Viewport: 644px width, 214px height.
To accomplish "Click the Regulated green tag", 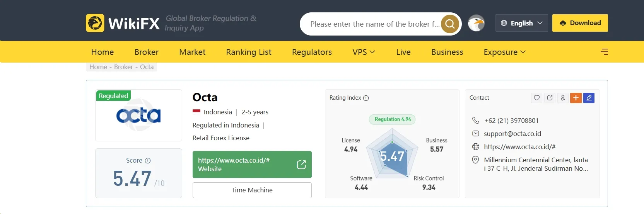I will [x=113, y=96].
